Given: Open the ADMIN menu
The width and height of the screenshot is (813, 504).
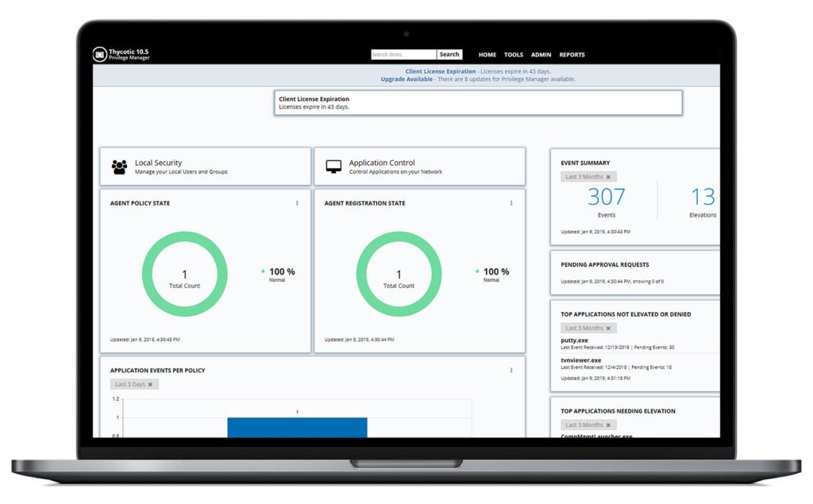Looking at the screenshot, I should pos(541,54).
